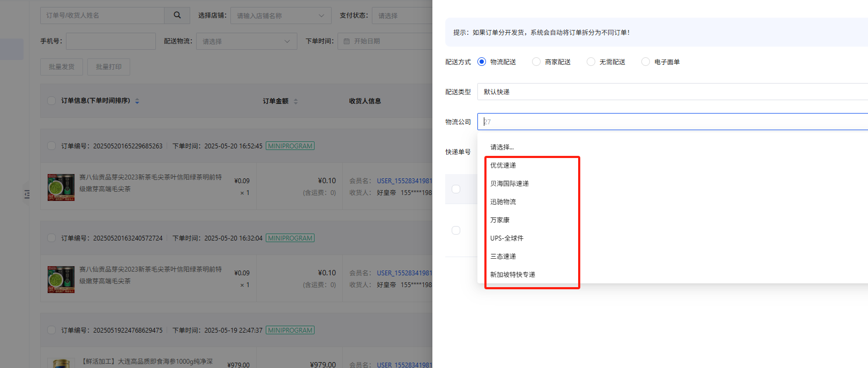Check order 2025052016522968​5263 checkbox
This screenshot has height=368, width=868.
51,146
